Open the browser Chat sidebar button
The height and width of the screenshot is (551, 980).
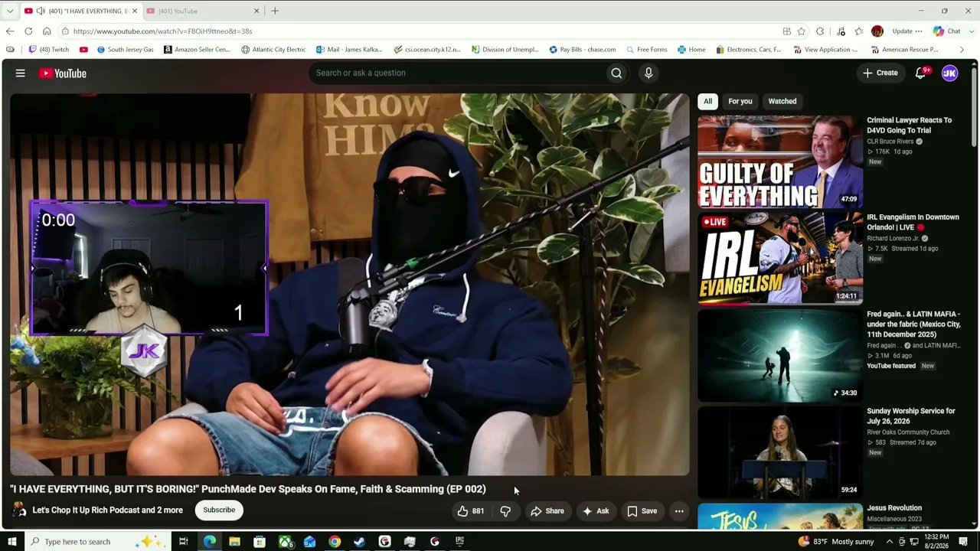click(947, 31)
